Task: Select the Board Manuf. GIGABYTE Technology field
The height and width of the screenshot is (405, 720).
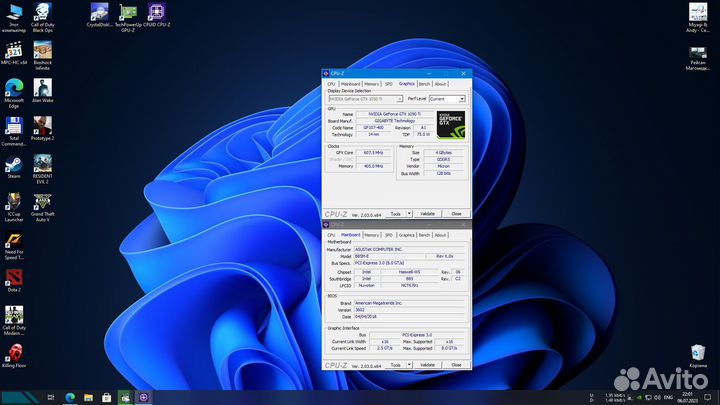Action: pyautogui.click(x=394, y=121)
